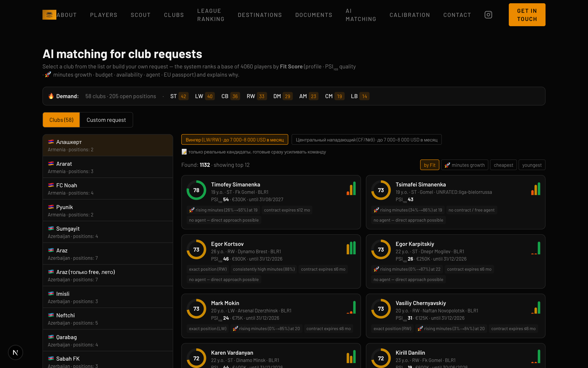This screenshot has height=368, width=588.
Task: Open the Documents page
Action: tap(314, 15)
